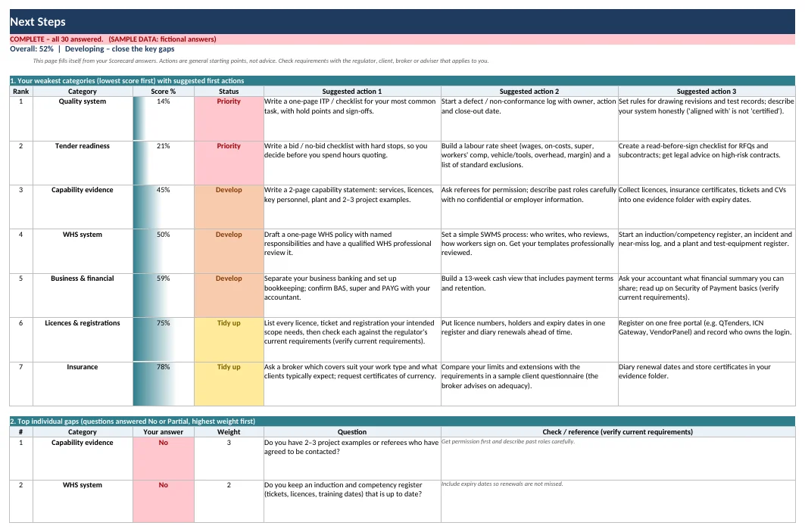The image size is (805, 532).
Task: Select the '50%' score cell
Action: (x=164, y=251)
